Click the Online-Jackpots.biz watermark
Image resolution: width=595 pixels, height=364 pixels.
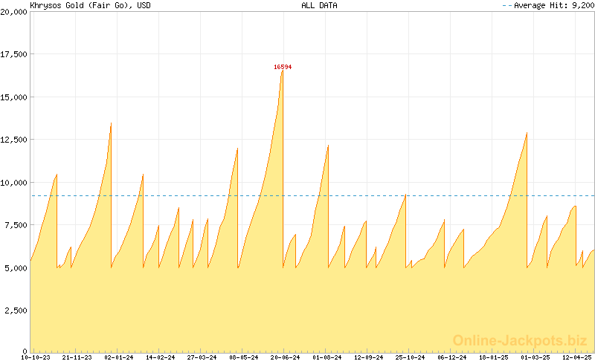click(515, 340)
